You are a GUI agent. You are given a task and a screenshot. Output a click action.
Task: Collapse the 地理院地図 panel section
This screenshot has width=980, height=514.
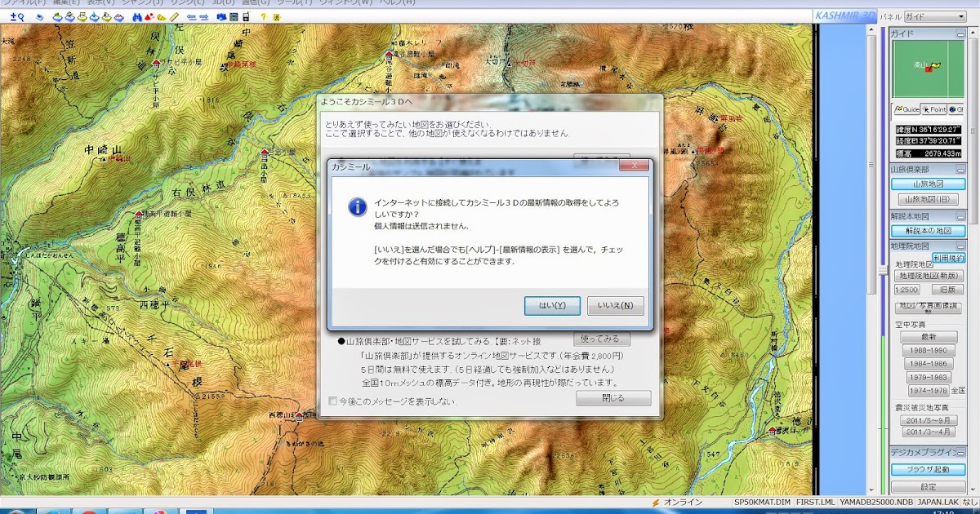tap(960, 246)
